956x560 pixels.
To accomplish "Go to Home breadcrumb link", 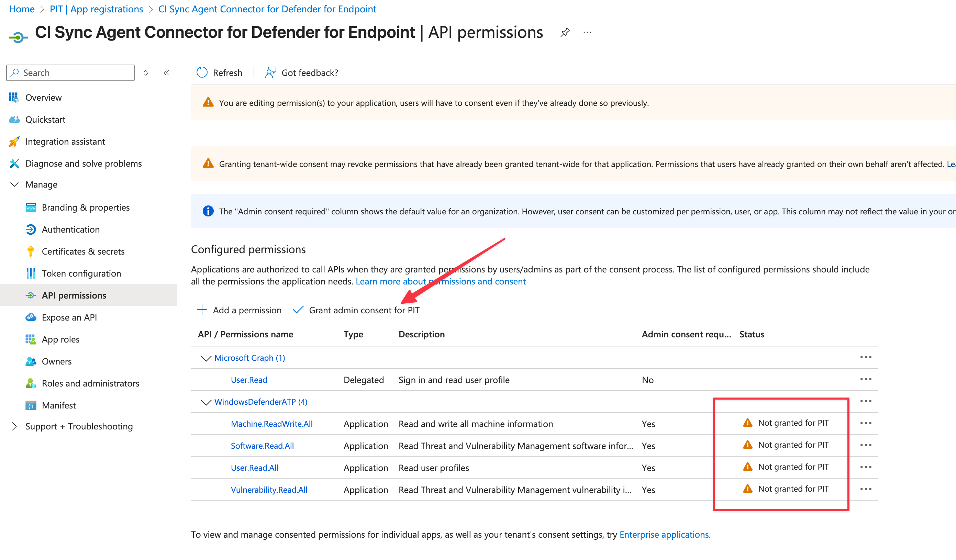I will point(22,9).
